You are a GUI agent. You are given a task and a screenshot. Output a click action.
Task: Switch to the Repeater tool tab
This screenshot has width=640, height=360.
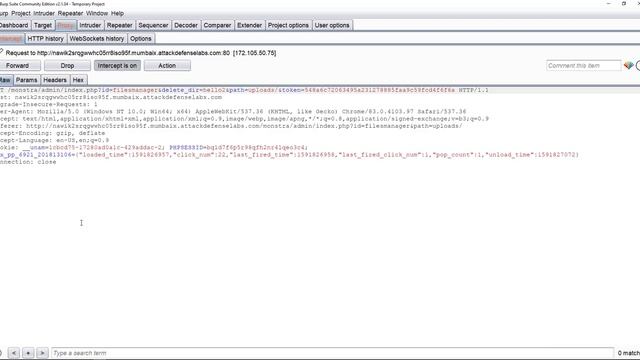pyautogui.click(x=120, y=25)
